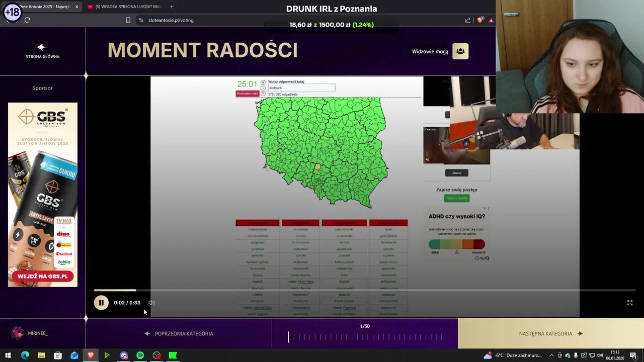Viewport: 644px width, 362px height.
Task: Open Microsoft Edge from taskbar
Action: [x=25, y=355]
